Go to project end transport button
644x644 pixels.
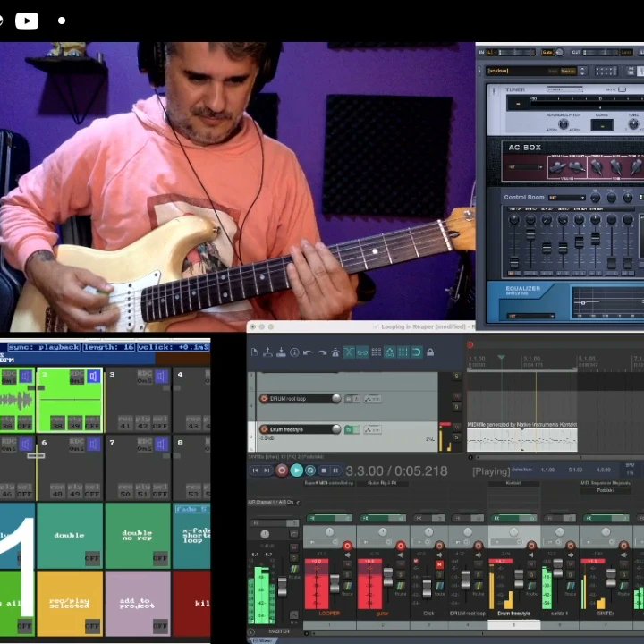coord(267,470)
